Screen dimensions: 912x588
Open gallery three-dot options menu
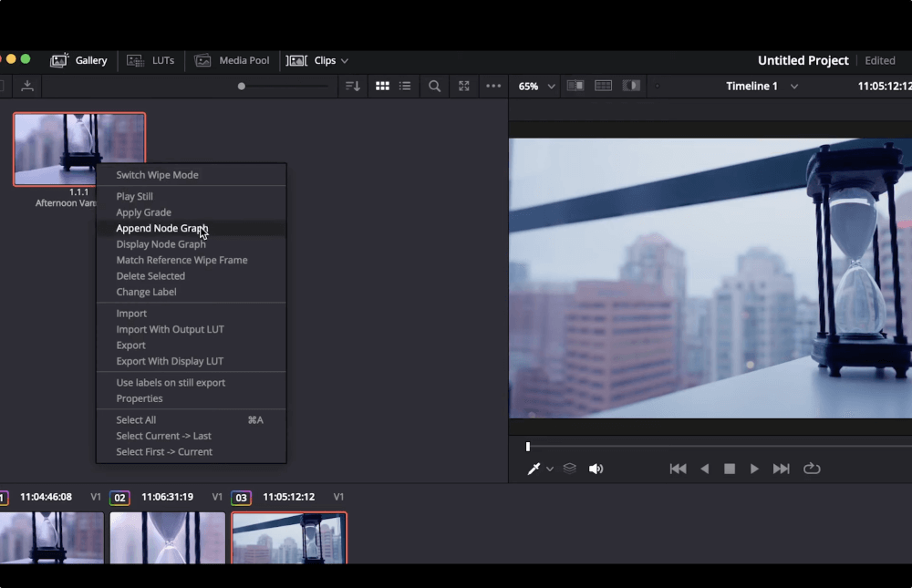click(493, 86)
